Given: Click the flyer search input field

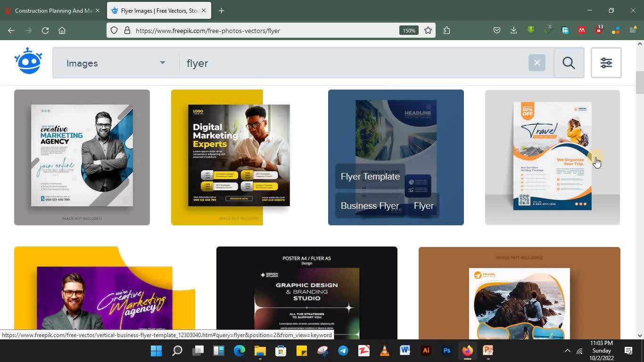Looking at the screenshot, I should point(354,63).
